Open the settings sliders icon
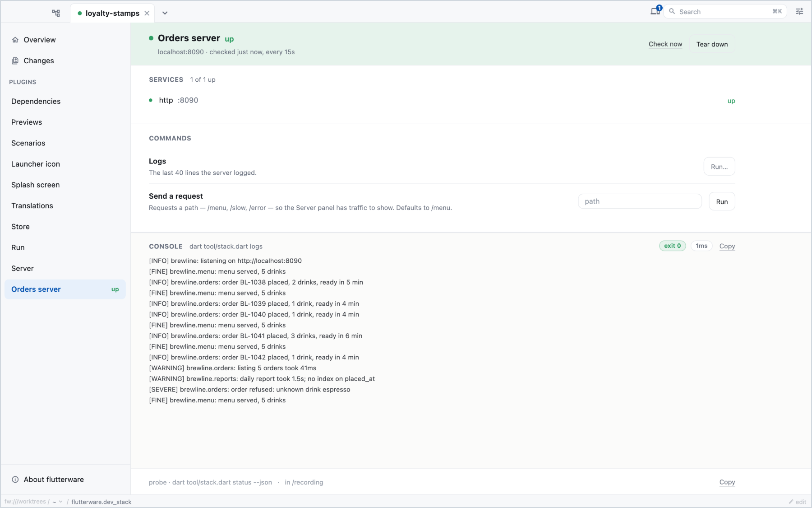The image size is (812, 508). [799, 12]
